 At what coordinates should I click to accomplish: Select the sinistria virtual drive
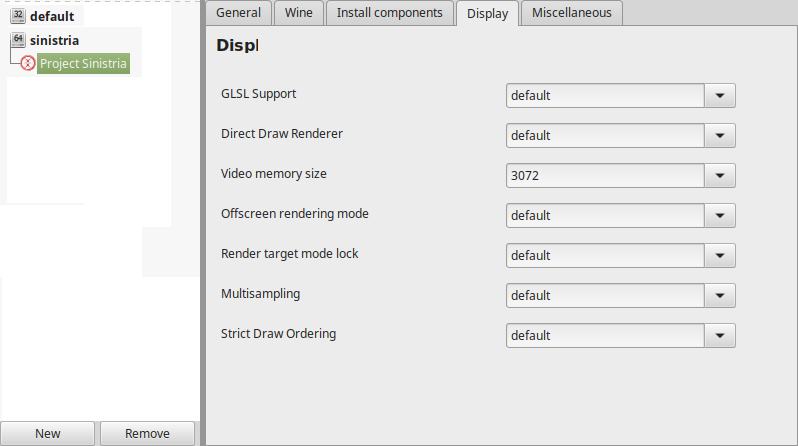(54, 40)
